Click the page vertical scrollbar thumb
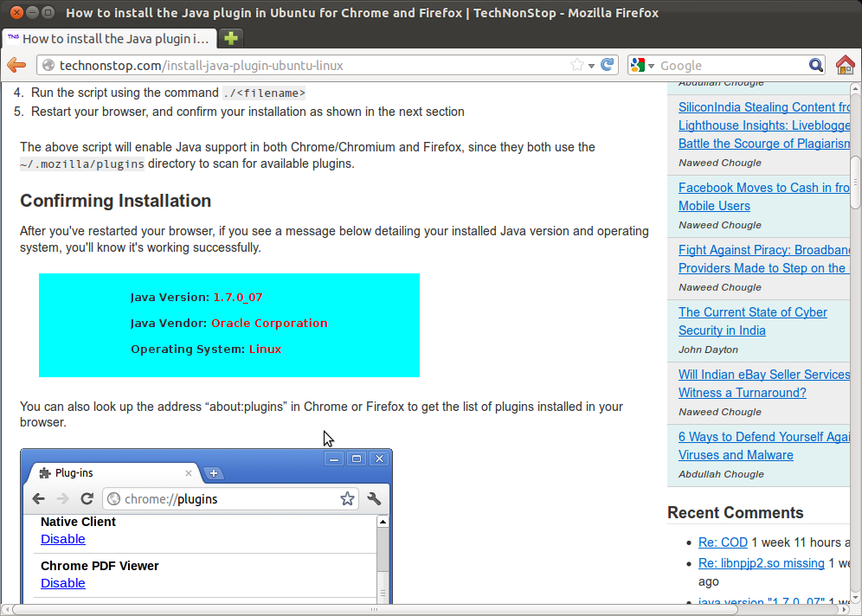This screenshot has height=616, width=862. (x=855, y=183)
